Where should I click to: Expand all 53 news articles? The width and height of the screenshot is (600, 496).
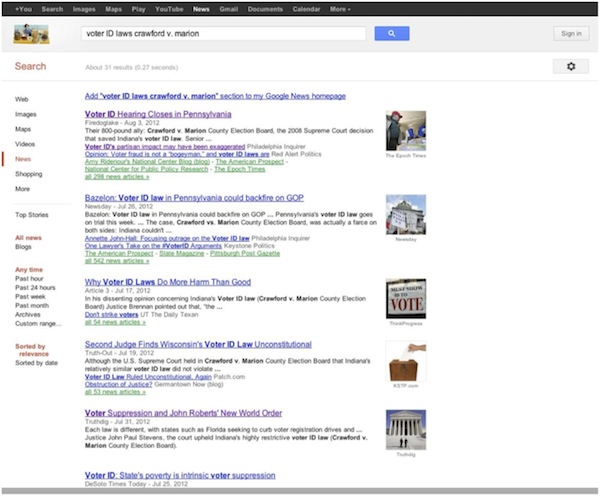click(x=115, y=392)
